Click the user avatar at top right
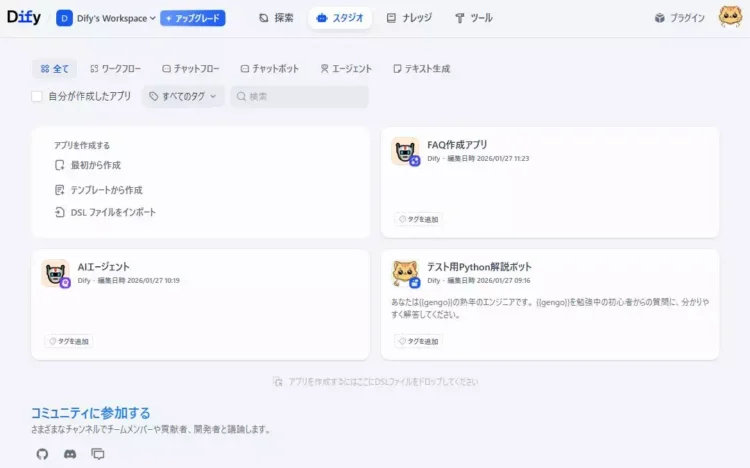The image size is (750, 468). coord(730,18)
